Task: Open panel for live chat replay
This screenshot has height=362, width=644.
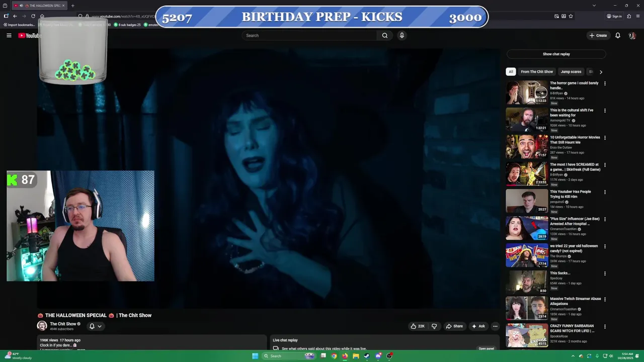Action: [x=486, y=348]
